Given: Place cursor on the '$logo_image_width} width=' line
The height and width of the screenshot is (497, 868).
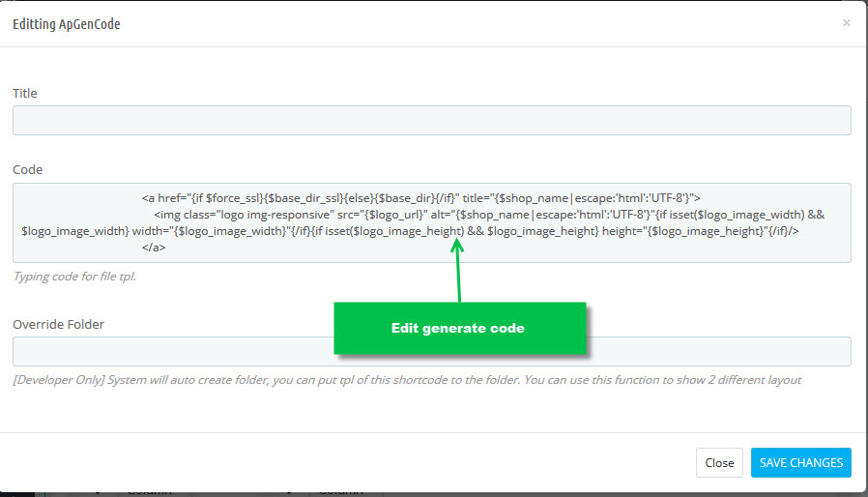Looking at the screenshot, I should [410, 231].
